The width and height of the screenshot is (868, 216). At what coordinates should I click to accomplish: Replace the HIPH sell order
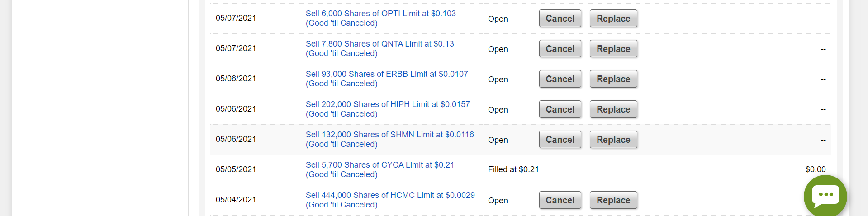[x=613, y=109]
